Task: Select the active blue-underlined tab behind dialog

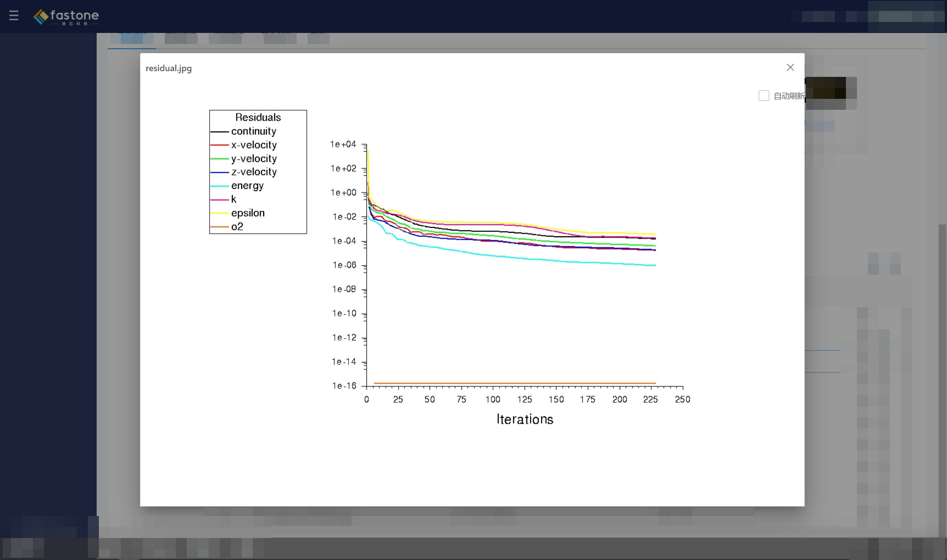Action: (x=132, y=39)
